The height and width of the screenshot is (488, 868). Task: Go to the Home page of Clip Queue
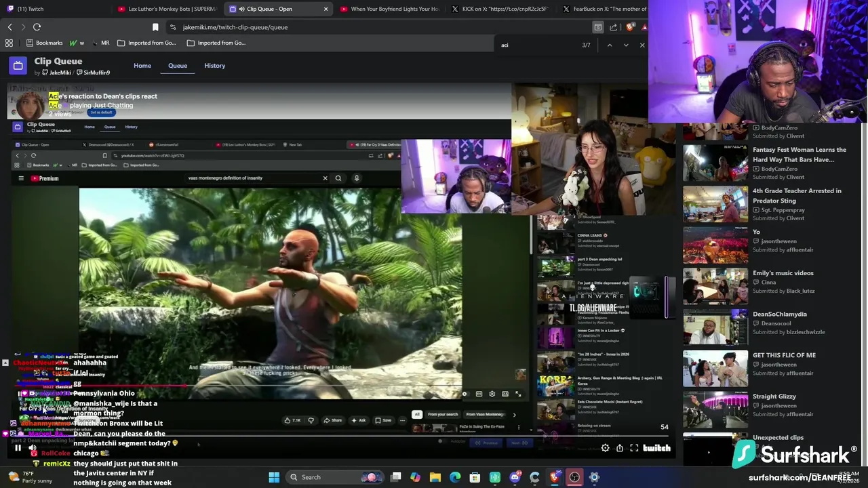[x=142, y=66]
